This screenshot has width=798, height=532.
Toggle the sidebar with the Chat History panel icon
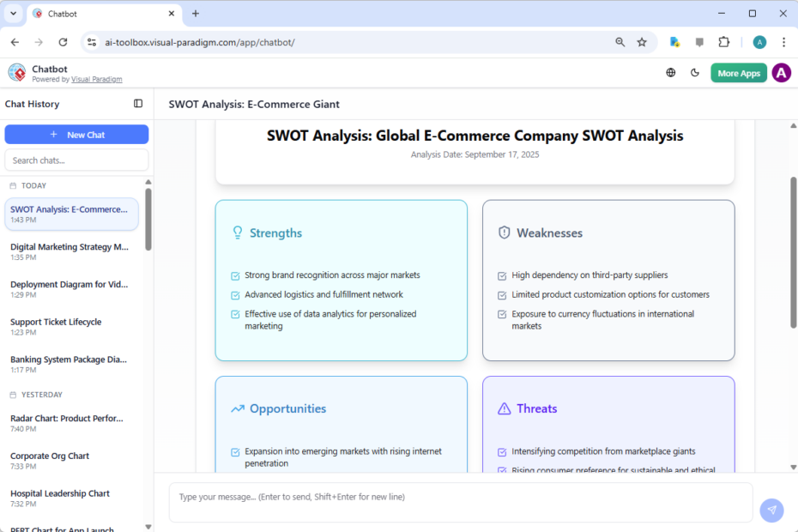[x=138, y=103]
